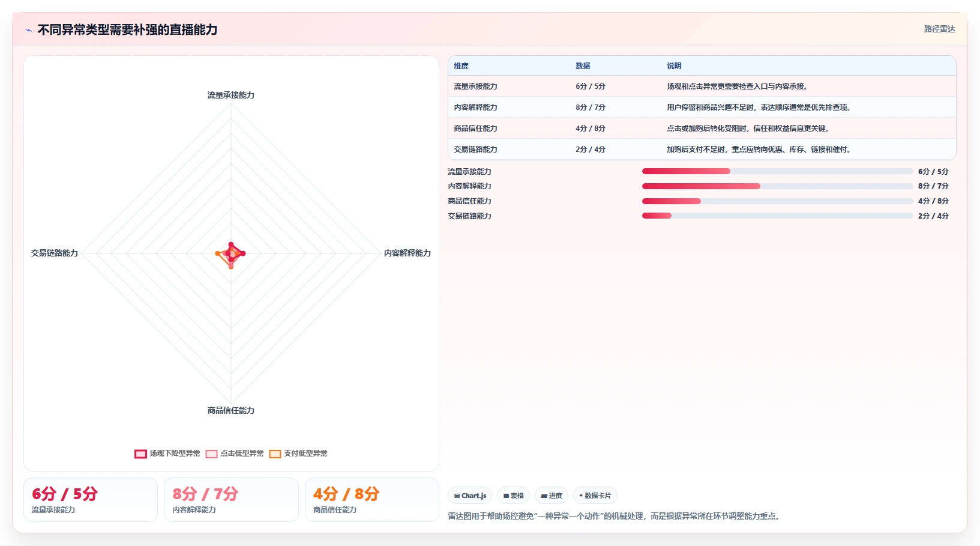
Task: Click the 进度 tag
Action: [x=552, y=496]
